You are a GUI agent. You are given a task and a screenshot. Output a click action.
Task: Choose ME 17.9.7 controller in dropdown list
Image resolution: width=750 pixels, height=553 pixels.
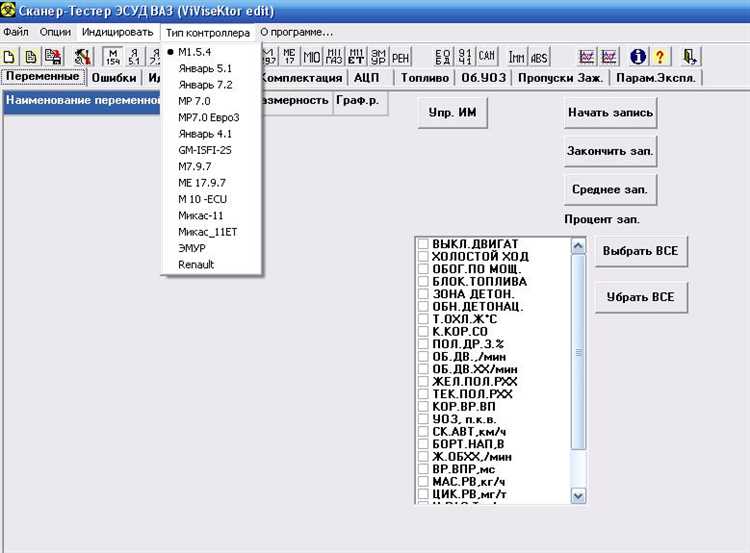[x=202, y=183]
